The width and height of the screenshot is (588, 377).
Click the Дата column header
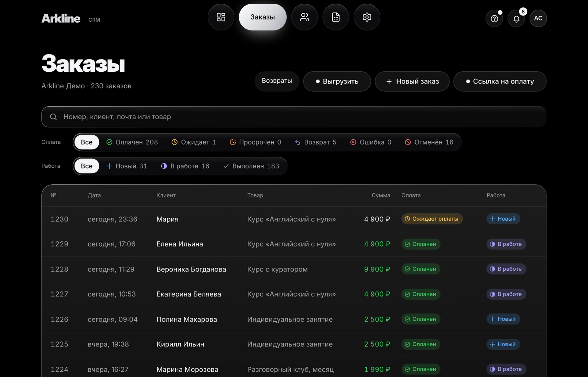(x=94, y=195)
